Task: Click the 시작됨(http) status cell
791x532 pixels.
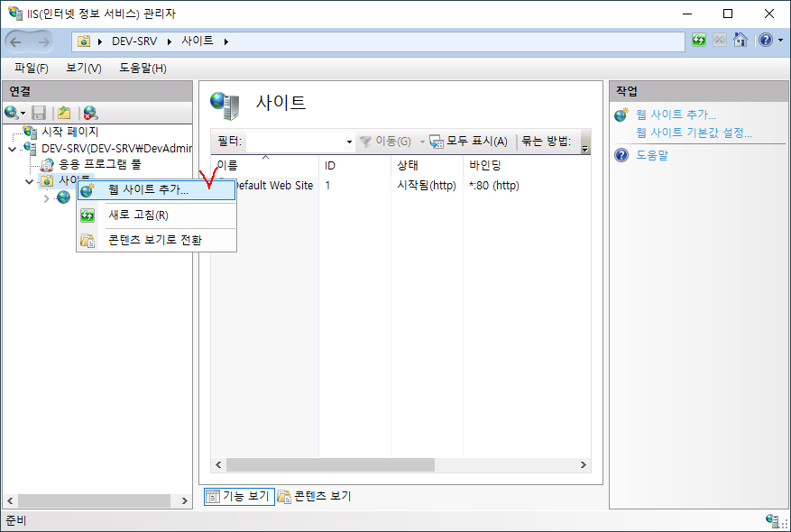Action: point(427,186)
